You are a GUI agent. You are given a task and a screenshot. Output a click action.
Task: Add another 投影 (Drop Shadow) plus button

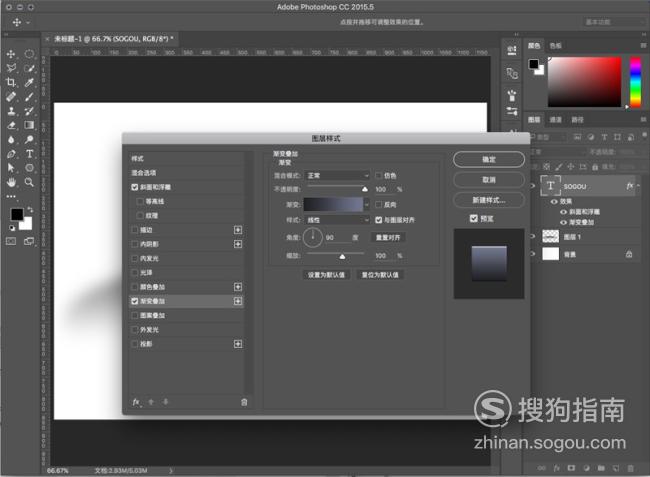[238, 344]
